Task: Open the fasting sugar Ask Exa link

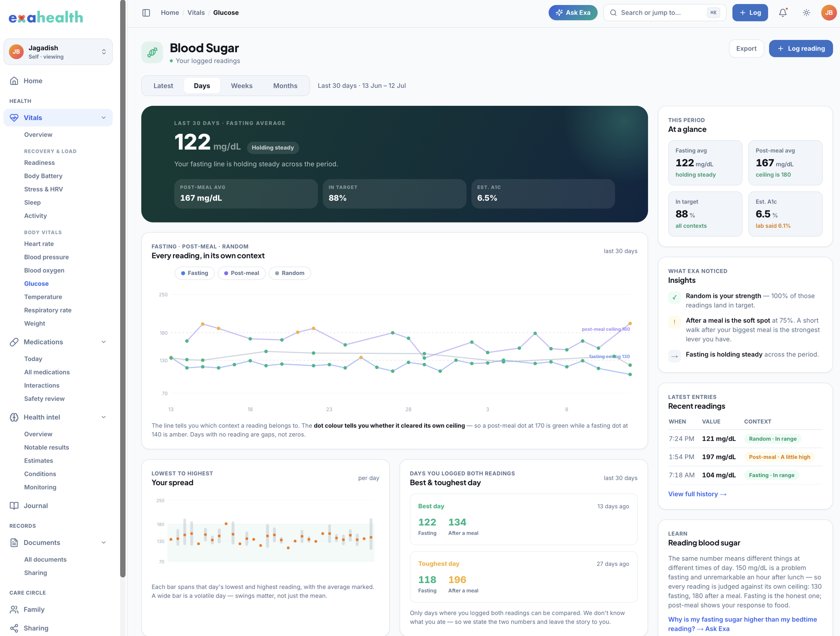Action: click(743, 624)
